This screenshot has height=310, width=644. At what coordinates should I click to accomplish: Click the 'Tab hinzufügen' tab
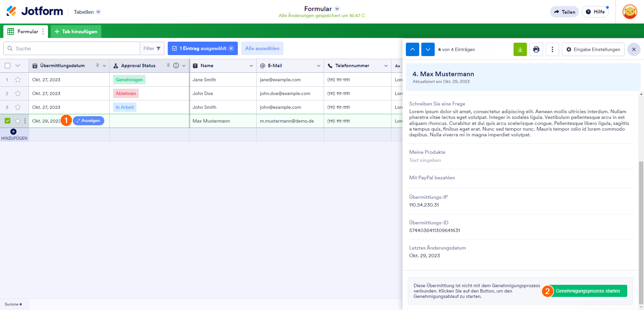[x=76, y=32]
